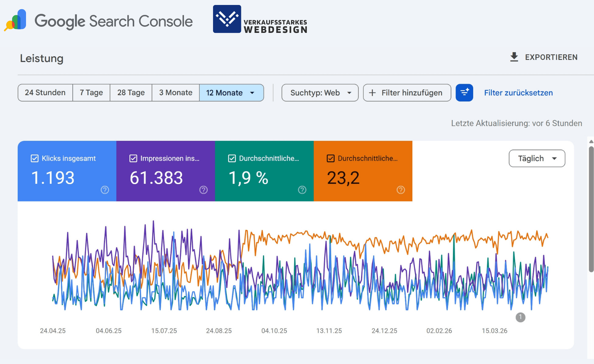Uncheck Klicks insgesamt metric checkbox

pyautogui.click(x=34, y=158)
